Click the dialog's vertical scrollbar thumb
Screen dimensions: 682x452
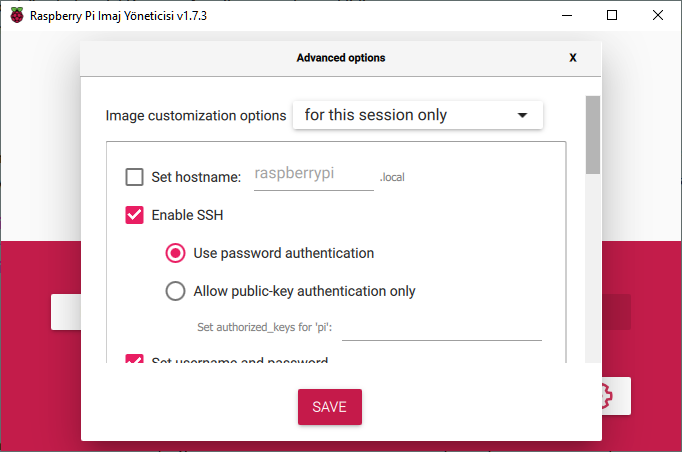pyautogui.click(x=592, y=135)
